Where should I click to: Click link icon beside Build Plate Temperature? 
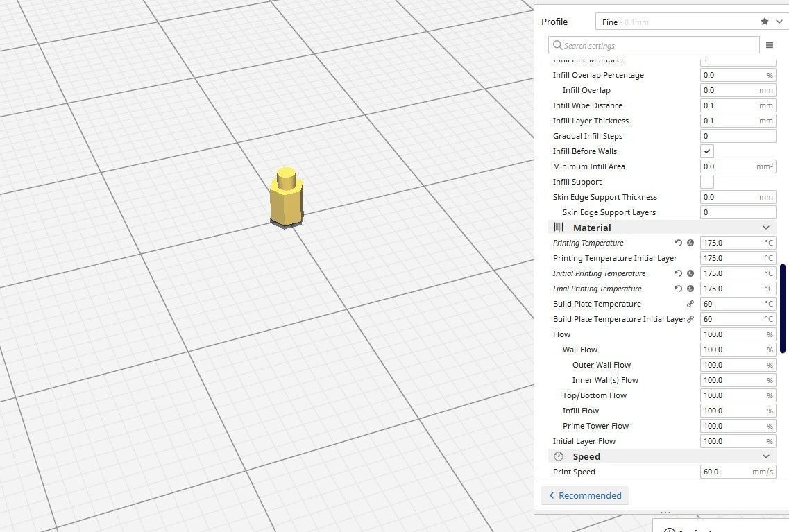coord(690,304)
